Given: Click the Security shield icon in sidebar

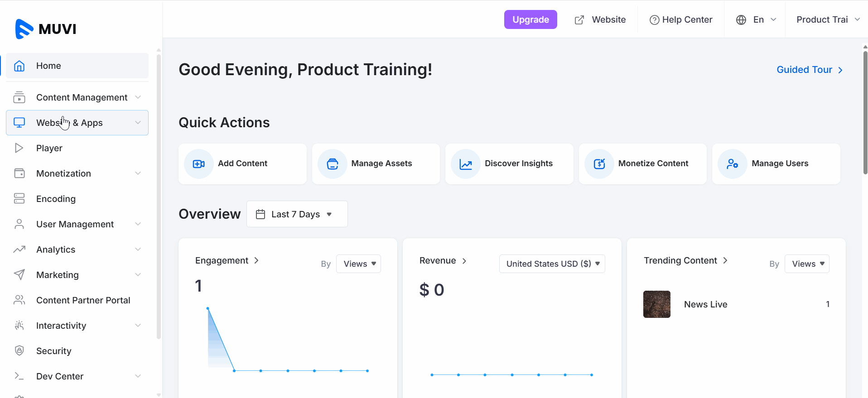Looking at the screenshot, I should (x=19, y=350).
